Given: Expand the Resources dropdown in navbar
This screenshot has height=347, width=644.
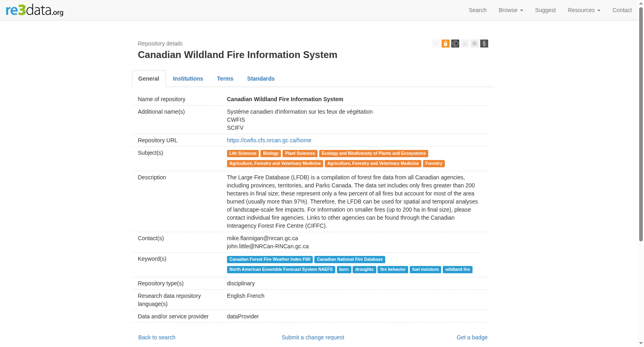Looking at the screenshot, I should [584, 10].
